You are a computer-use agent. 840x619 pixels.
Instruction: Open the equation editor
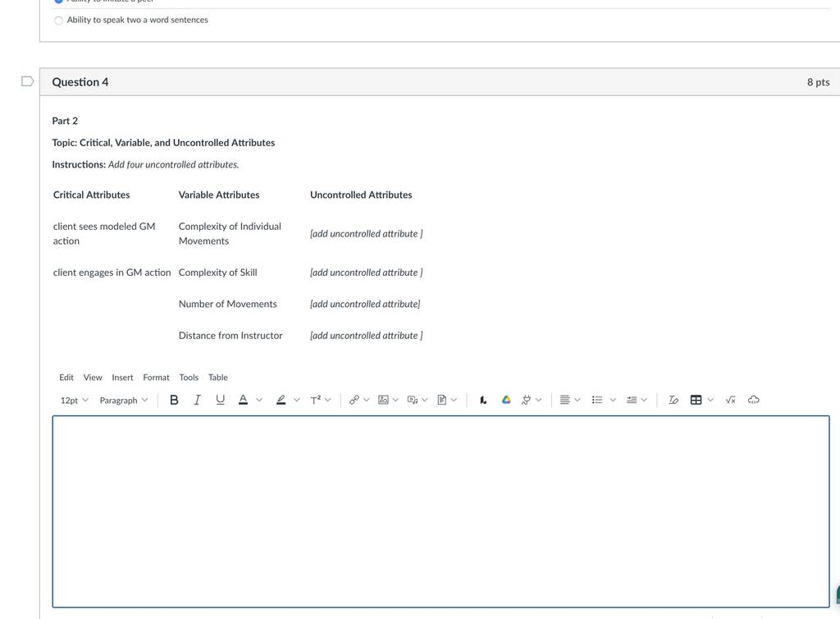(x=731, y=400)
